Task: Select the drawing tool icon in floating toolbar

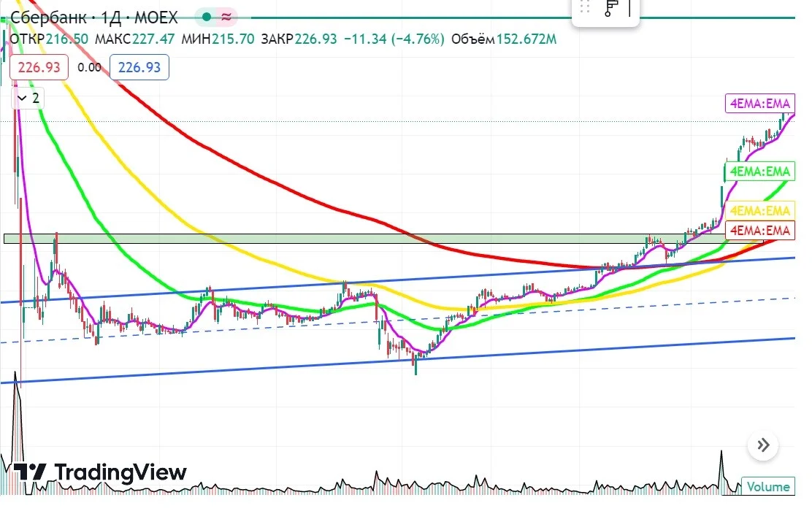Action: click(612, 8)
